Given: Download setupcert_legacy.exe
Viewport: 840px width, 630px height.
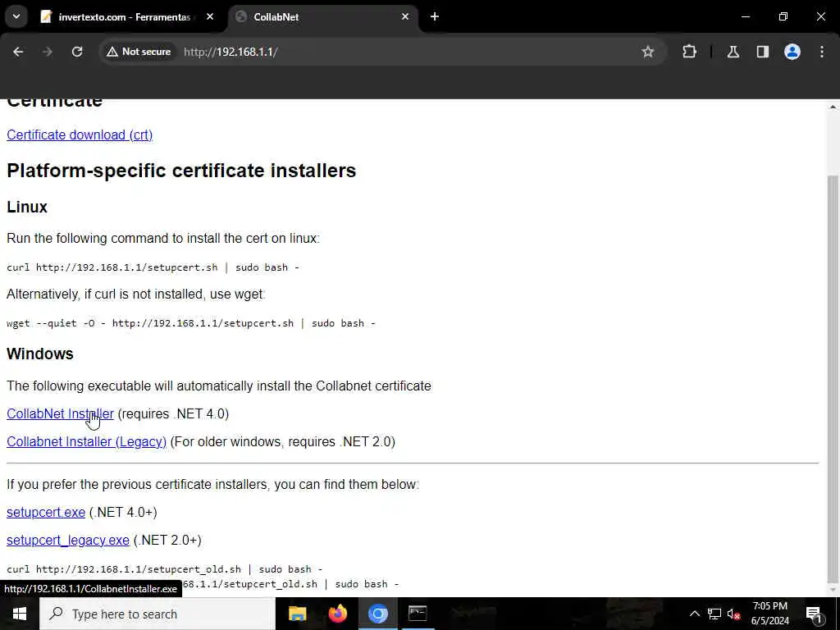Looking at the screenshot, I should pos(67,540).
